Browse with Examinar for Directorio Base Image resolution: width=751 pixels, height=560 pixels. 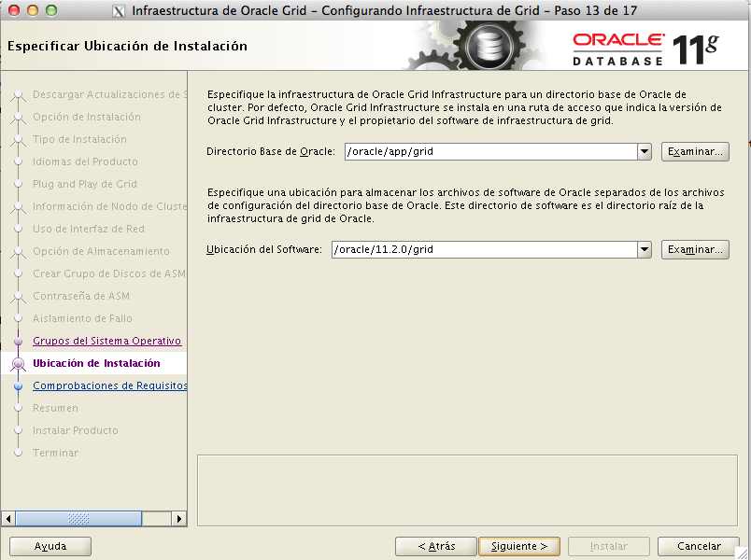tap(694, 151)
